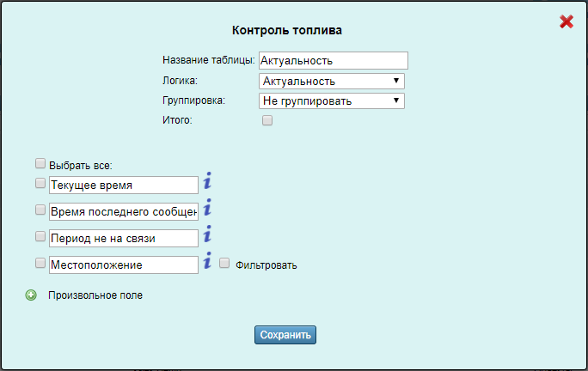The height and width of the screenshot is (371, 588).
Task: Expand the Группировка dropdown
Action: tap(331, 101)
